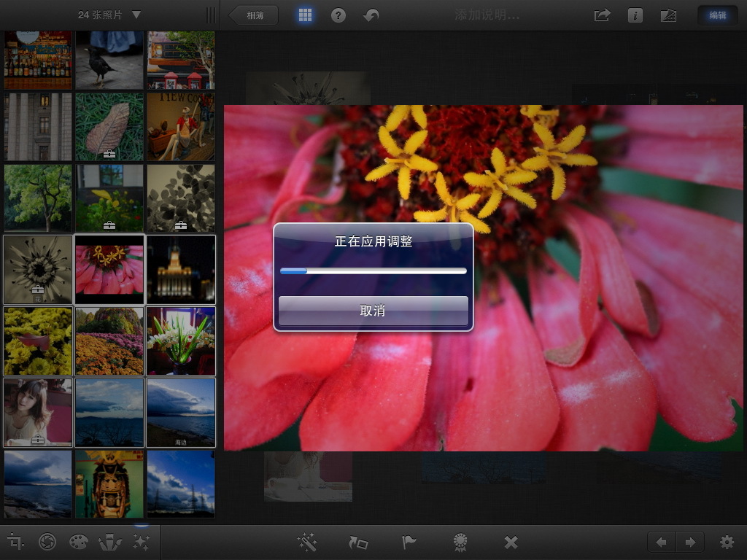Image resolution: width=747 pixels, height=560 pixels.
Task: Click 取消 to cancel applying adjustments
Action: [x=373, y=311]
